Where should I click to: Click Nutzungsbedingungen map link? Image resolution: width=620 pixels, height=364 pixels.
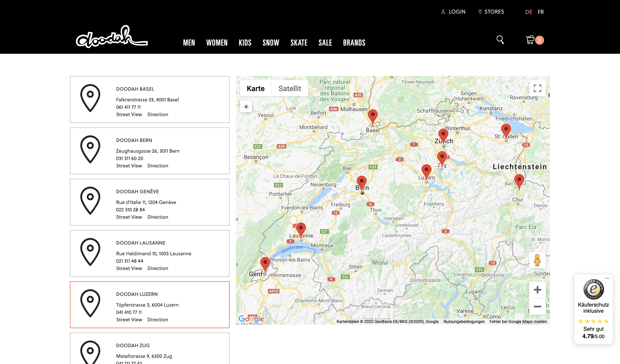point(464,321)
